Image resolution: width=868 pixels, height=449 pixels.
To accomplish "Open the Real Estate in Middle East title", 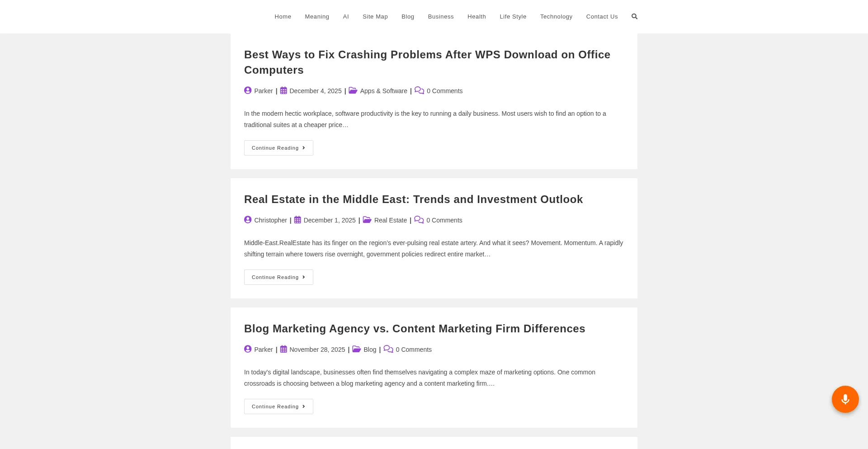I will pyautogui.click(x=413, y=199).
